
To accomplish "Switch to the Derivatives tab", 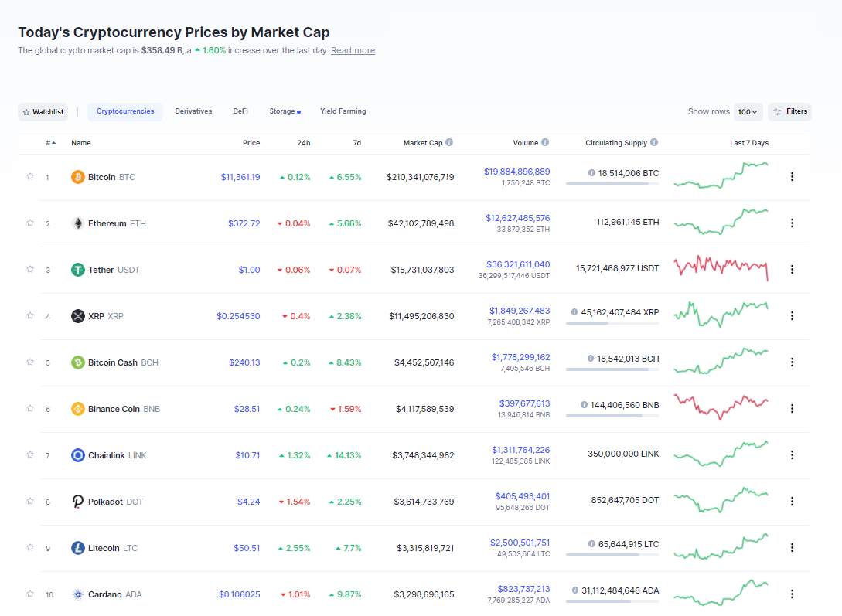I will 193,111.
